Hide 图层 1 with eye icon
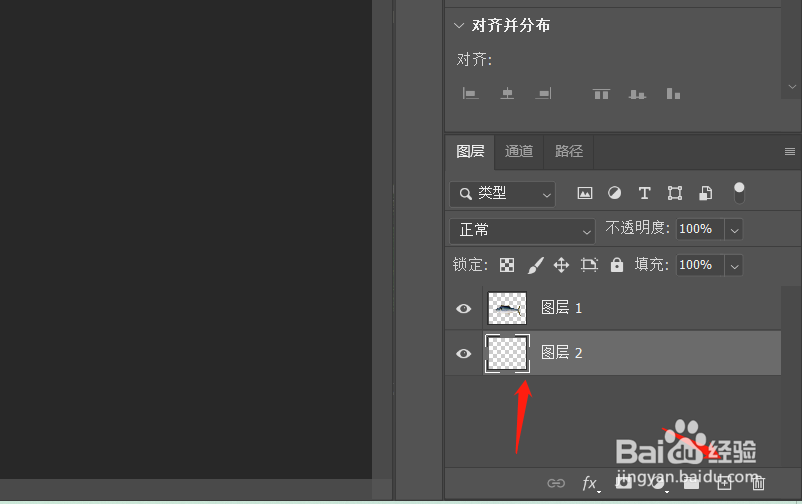802x504 pixels. coord(463,309)
